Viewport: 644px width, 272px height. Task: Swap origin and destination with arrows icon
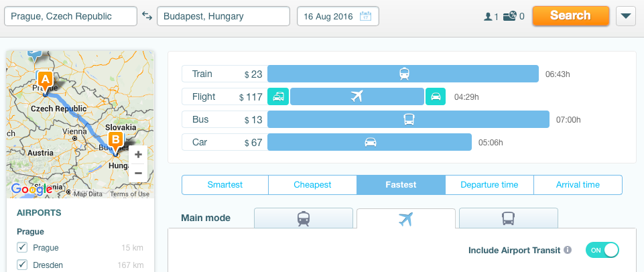pyautogui.click(x=147, y=15)
